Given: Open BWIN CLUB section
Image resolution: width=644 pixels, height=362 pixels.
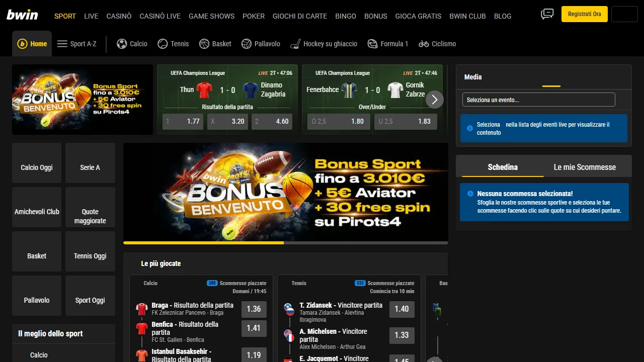Looking at the screenshot, I should click(x=467, y=16).
